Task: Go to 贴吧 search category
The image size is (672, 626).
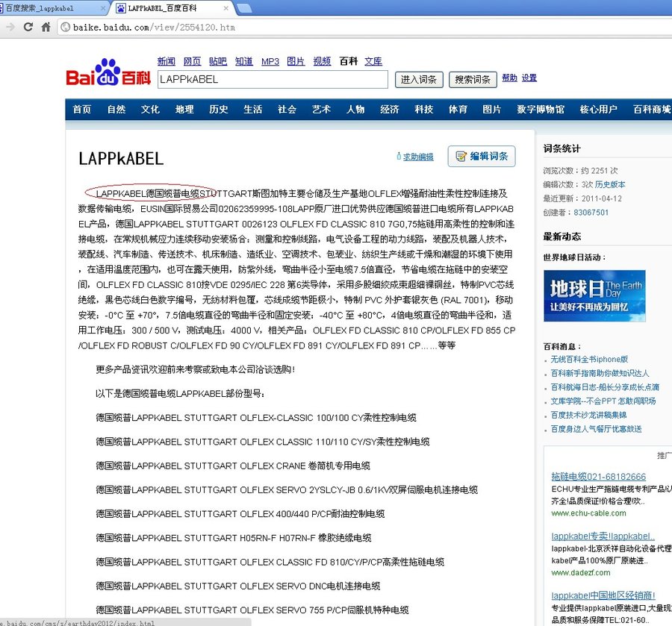Action: pyautogui.click(x=218, y=61)
